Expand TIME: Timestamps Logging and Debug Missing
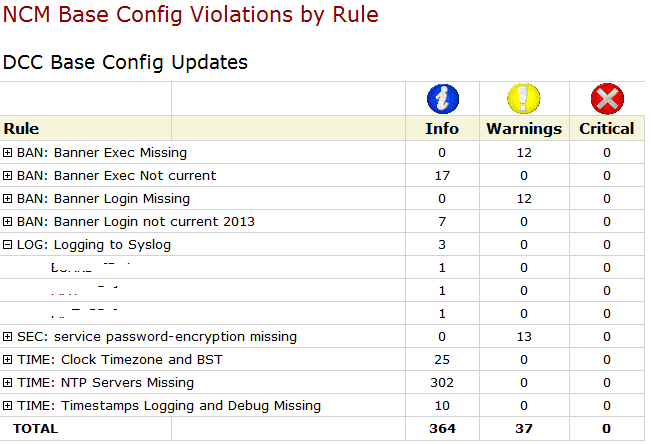 [7, 405]
